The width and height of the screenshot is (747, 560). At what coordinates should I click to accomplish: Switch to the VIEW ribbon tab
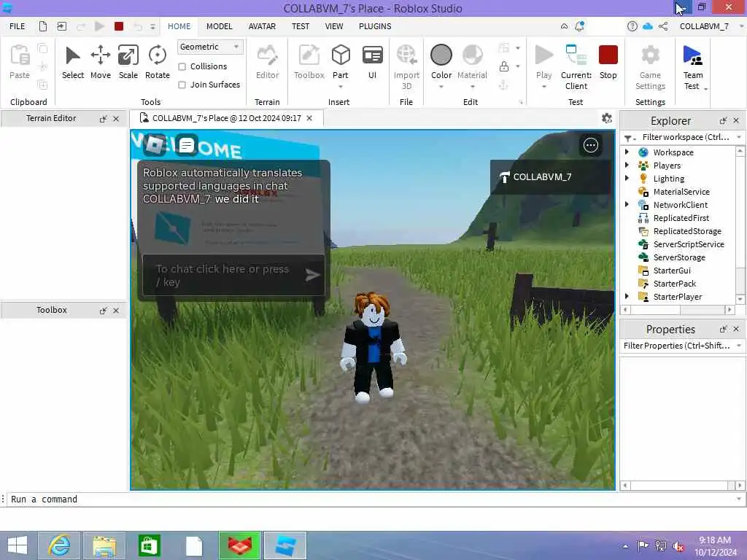[x=334, y=26]
